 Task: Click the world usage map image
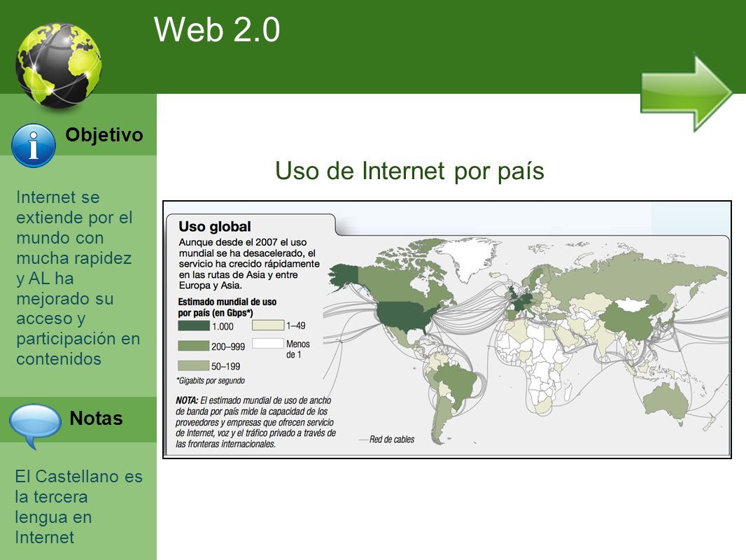446,330
